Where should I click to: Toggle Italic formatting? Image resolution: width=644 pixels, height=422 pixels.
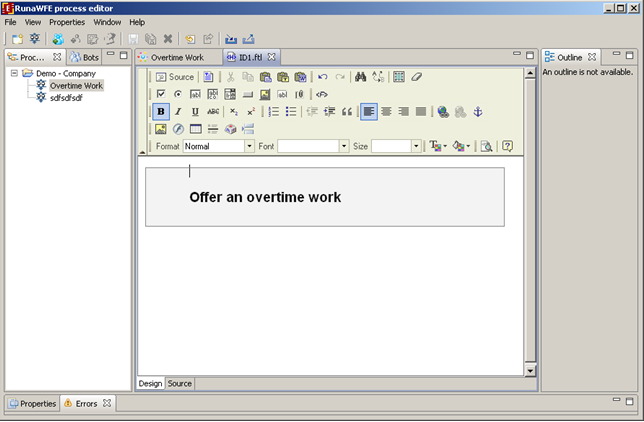(178, 112)
